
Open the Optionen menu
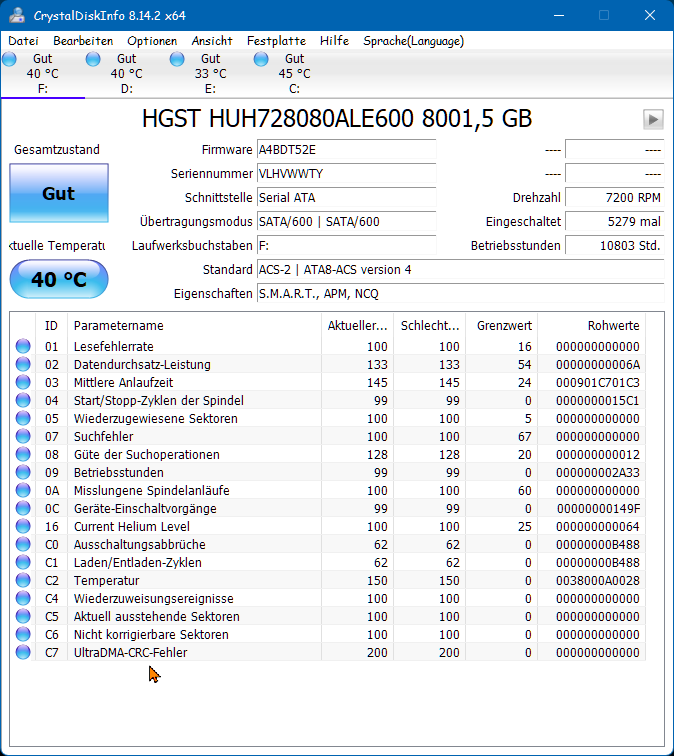tap(152, 41)
